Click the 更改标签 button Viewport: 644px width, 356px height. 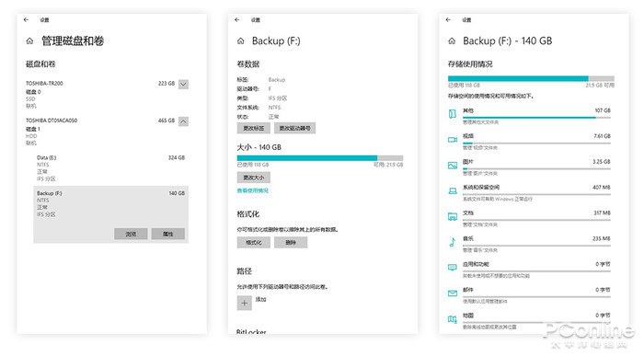[x=253, y=128]
